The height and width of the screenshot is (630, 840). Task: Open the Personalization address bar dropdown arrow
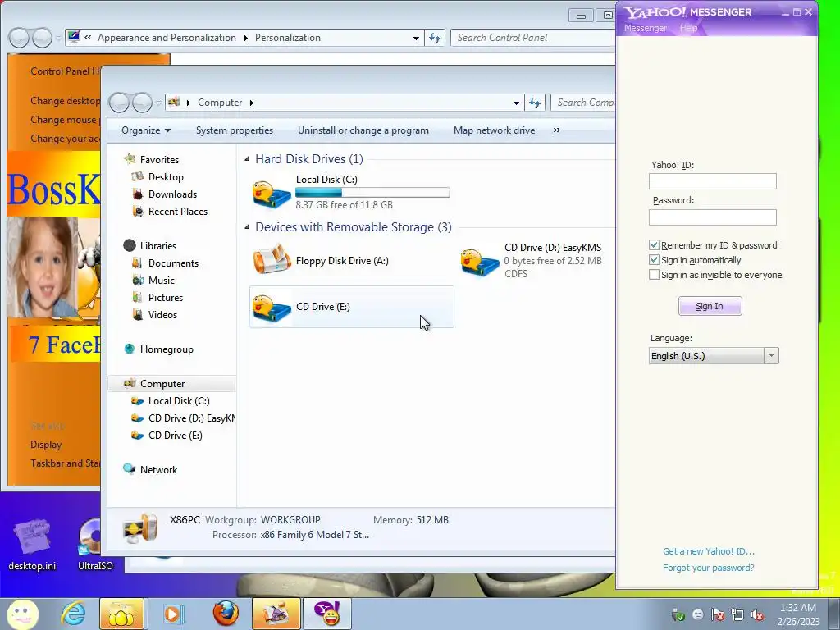pyautogui.click(x=416, y=38)
